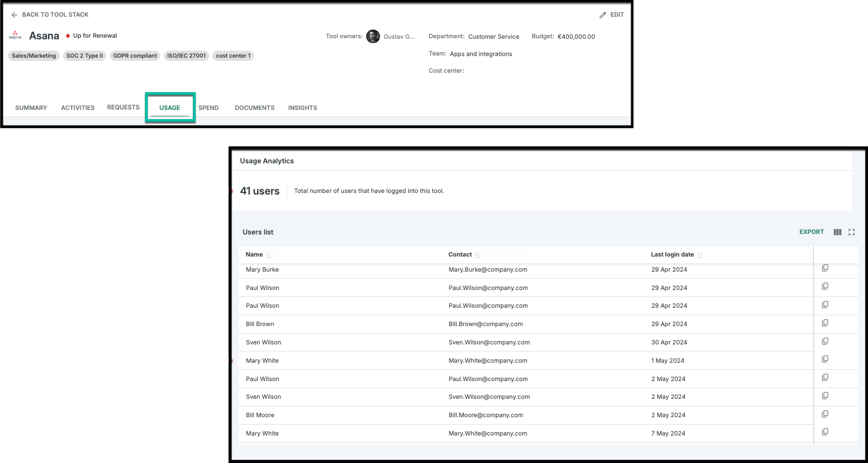Click the 7 May 2024 login date
868x463 pixels.
(668, 433)
